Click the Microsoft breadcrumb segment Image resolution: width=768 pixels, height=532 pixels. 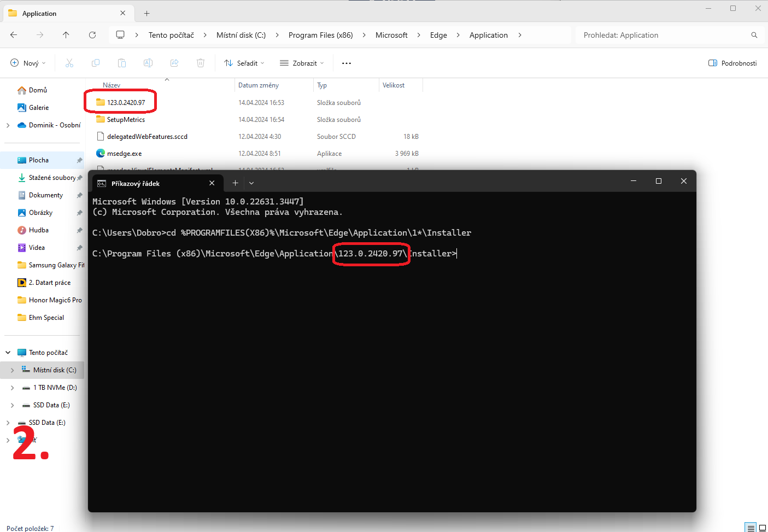[391, 35]
